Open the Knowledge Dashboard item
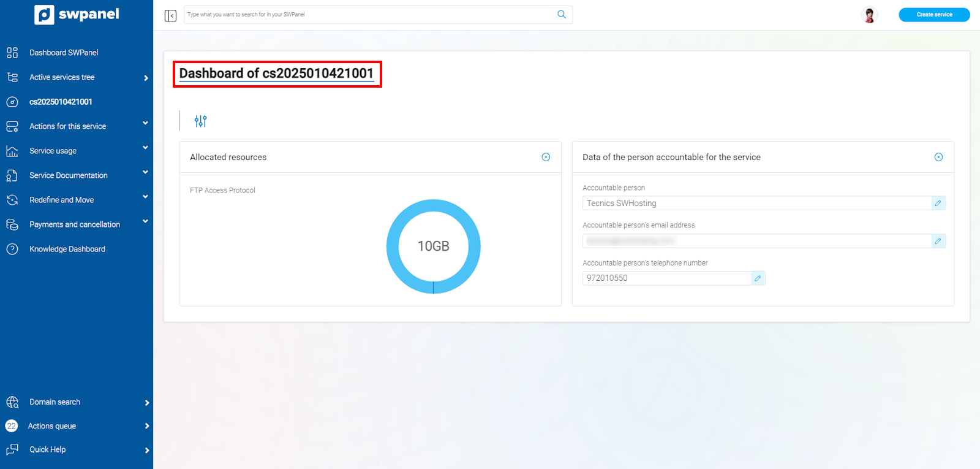The width and height of the screenshot is (980, 469). [x=67, y=249]
